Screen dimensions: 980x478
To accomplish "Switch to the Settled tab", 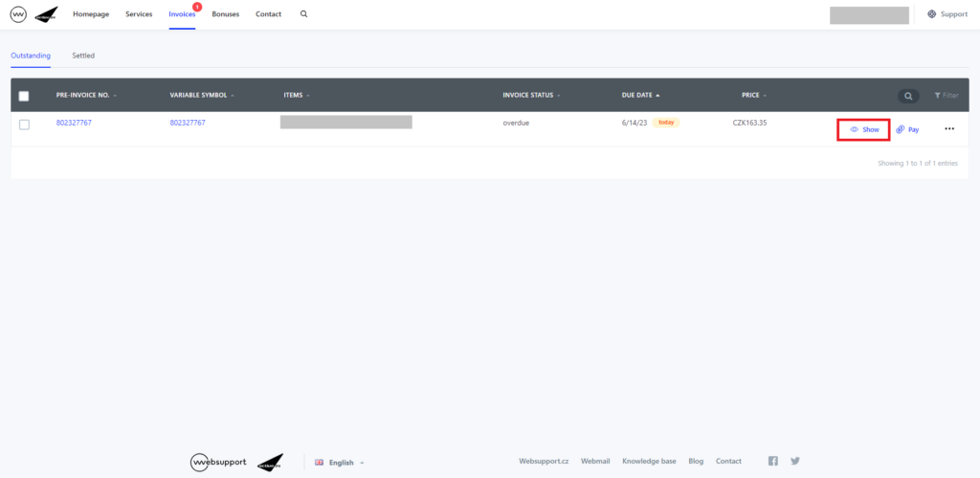I will (83, 56).
